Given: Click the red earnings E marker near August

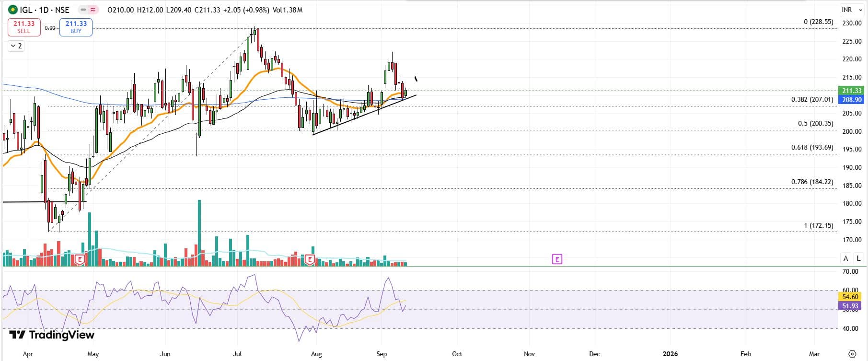Looking at the screenshot, I should [310, 260].
